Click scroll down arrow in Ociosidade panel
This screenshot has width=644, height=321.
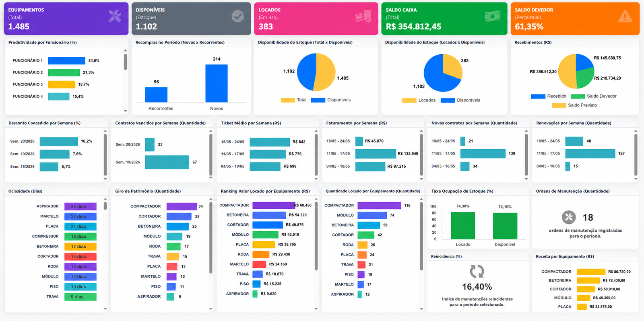105,309
